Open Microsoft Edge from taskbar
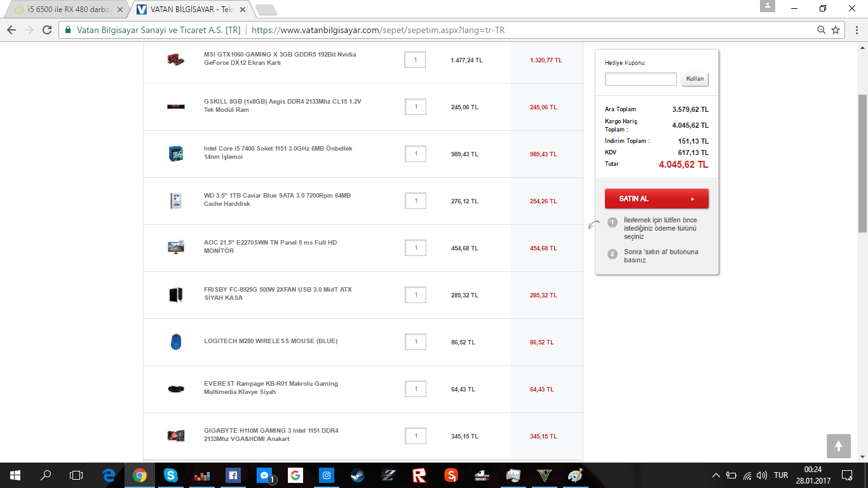Image resolution: width=868 pixels, height=488 pixels. coord(109,475)
